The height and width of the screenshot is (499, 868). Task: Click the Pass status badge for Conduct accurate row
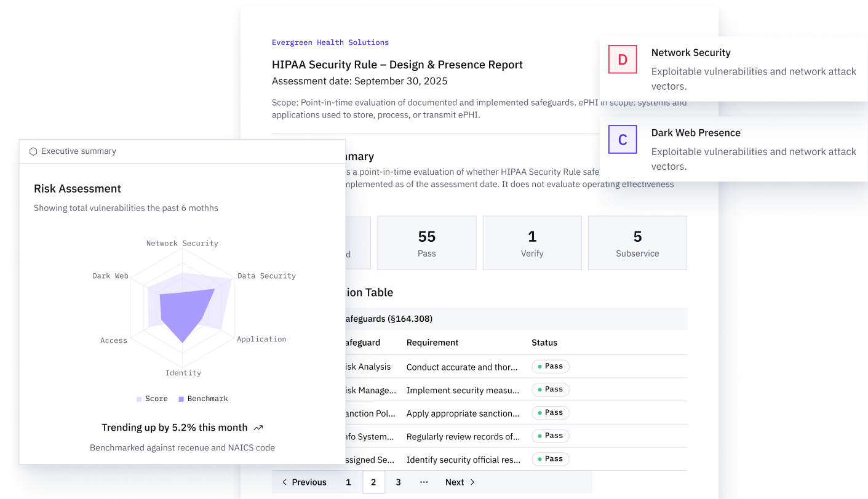tap(551, 367)
